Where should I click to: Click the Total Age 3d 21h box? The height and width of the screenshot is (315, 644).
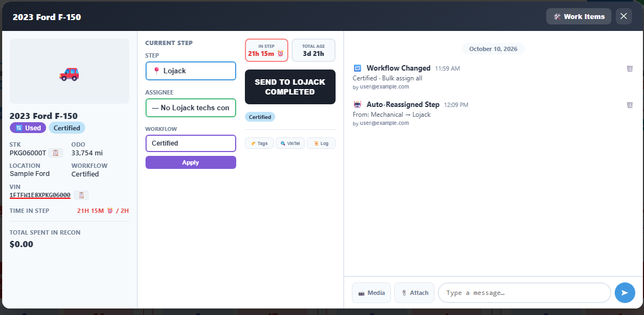(313, 50)
